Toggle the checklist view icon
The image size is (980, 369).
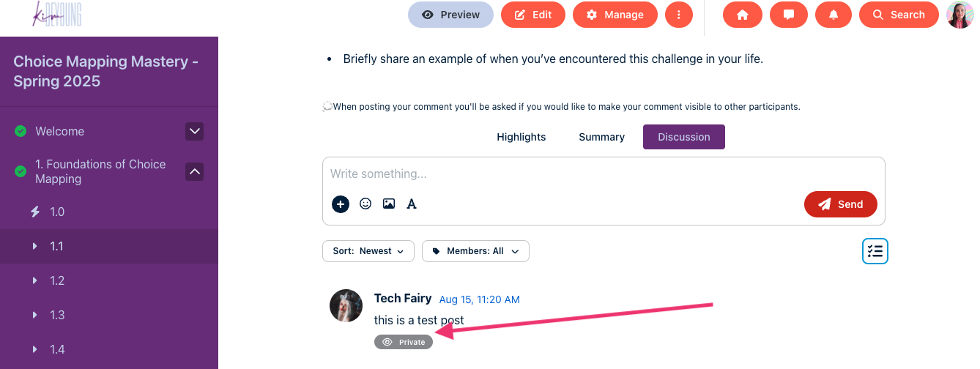(875, 251)
